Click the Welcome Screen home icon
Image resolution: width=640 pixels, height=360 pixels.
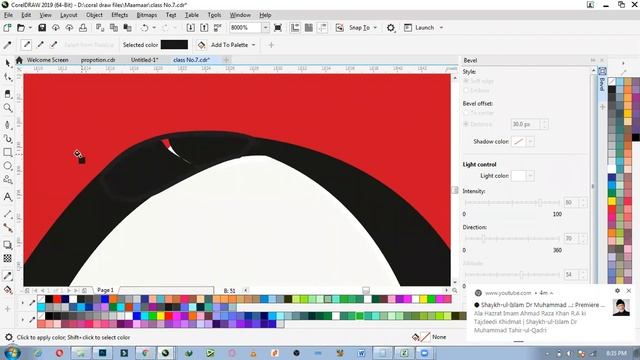pyautogui.click(x=19, y=60)
